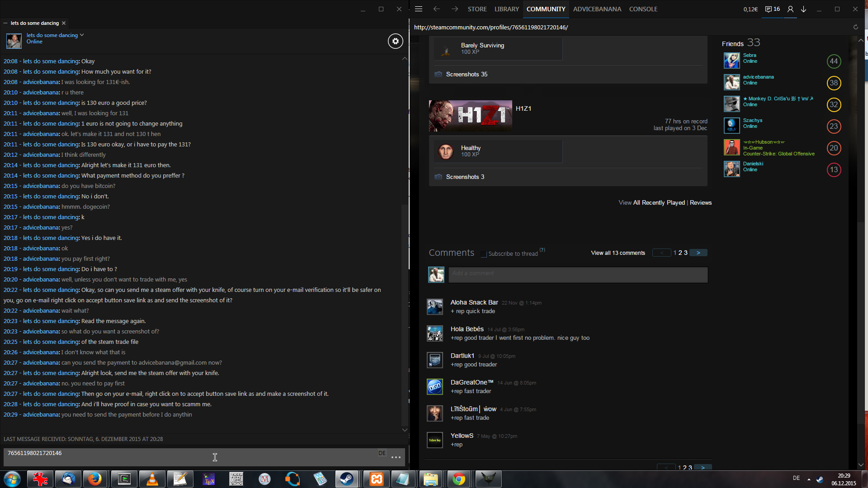Switch to the CONSOLE tab
868x488 pixels.
click(x=643, y=9)
